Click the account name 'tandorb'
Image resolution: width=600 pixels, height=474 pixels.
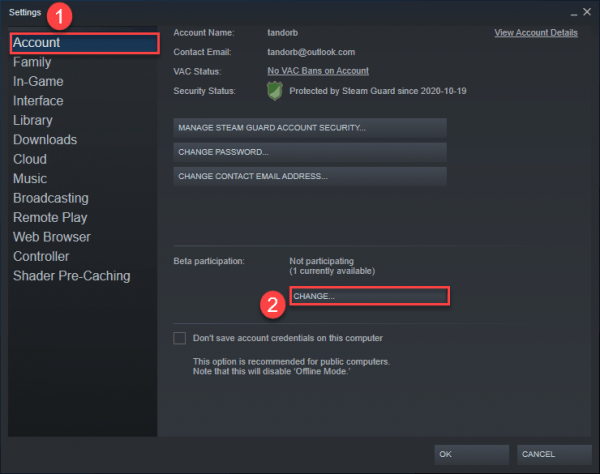click(282, 33)
